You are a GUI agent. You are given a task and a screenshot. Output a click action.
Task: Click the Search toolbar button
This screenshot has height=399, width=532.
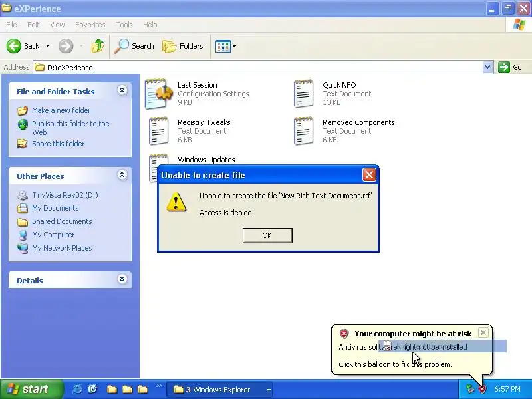(134, 46)
